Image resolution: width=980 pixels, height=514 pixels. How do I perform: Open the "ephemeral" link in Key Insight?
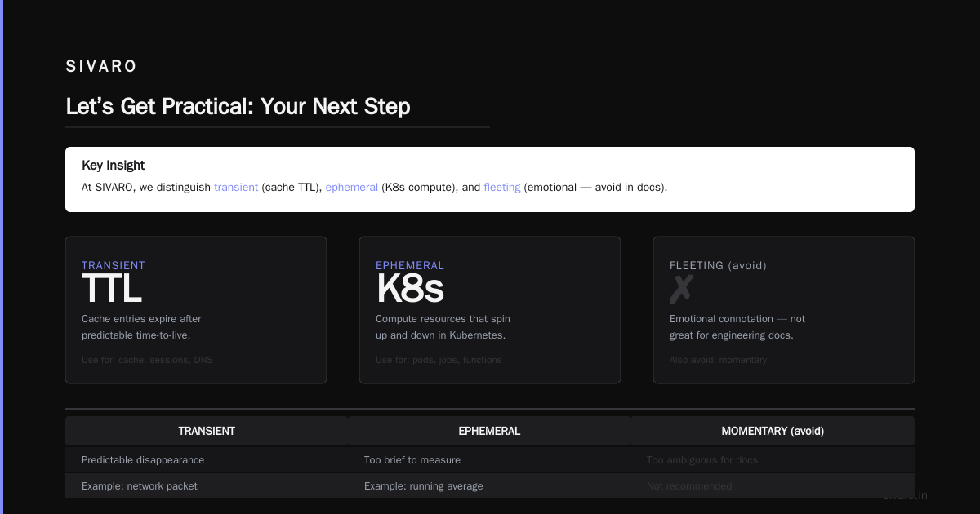(352, 187)
